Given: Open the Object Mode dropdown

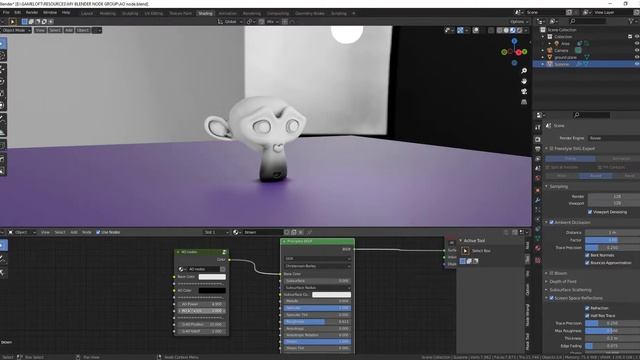Looking at the screenshot, I should pos(16,30).
